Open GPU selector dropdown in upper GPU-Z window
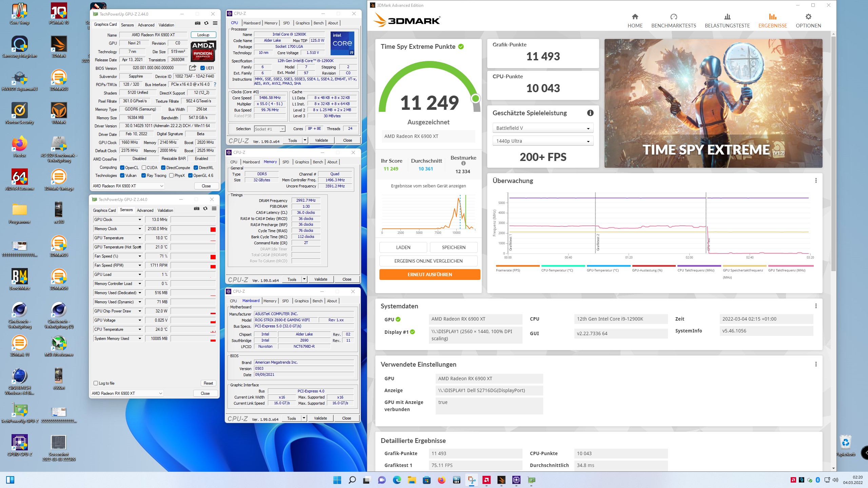The image size is (868, 488). [x=128, y=186]
